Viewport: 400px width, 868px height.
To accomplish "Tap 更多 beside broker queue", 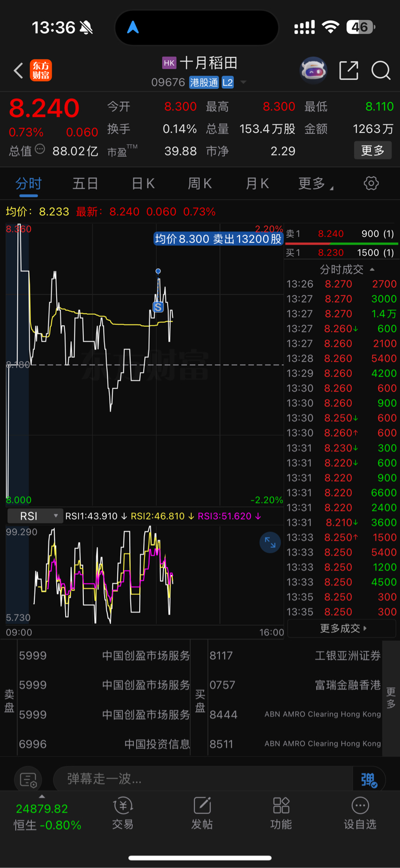I will pos(391,698).
